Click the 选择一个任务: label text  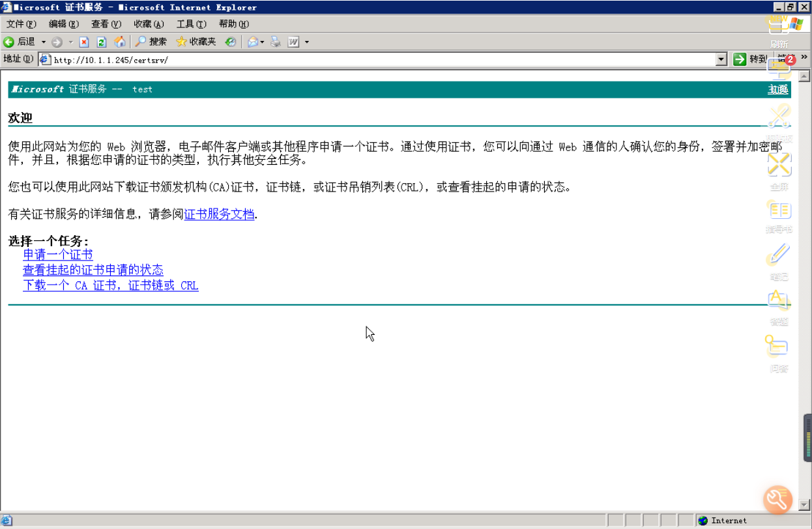pyautogui.click(x=48, y=241)
